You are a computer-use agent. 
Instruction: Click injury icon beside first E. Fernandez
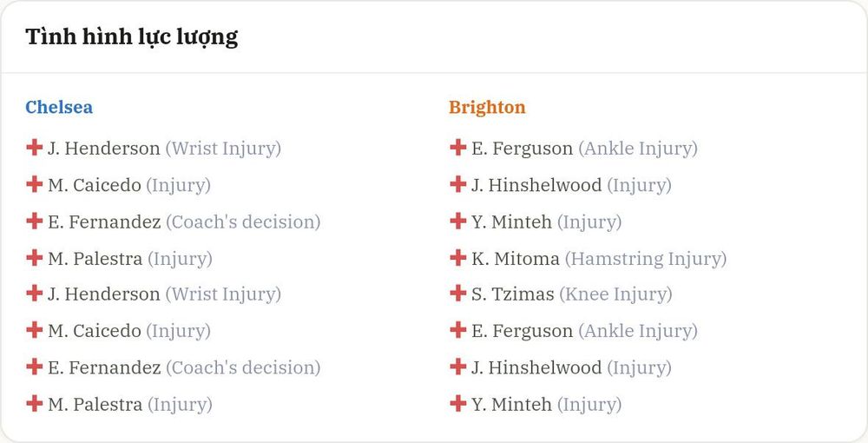click(35, 221)
